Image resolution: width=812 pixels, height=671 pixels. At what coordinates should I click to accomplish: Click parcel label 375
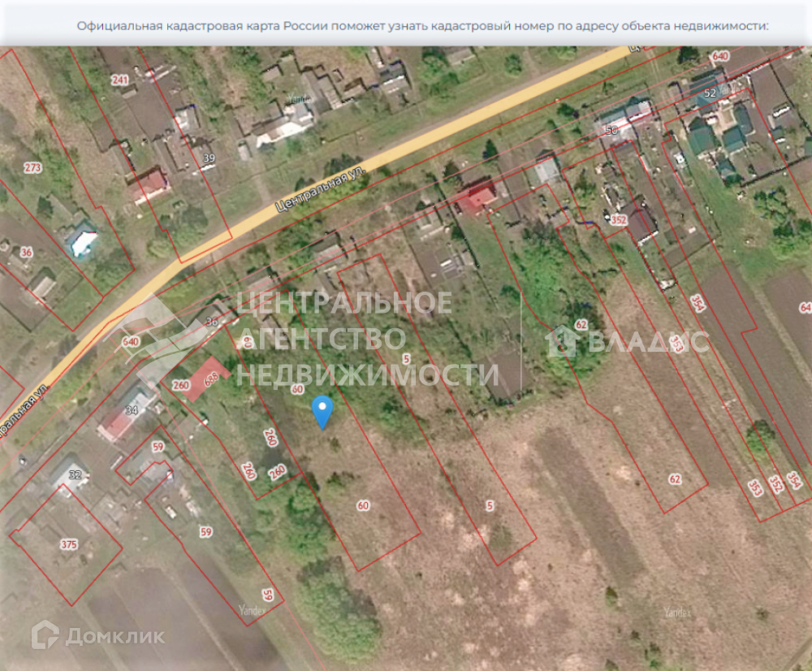click(69, 544)
